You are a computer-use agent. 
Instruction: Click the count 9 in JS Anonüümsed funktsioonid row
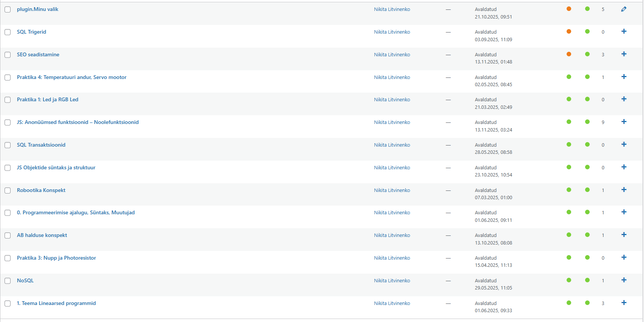pos(603,122)
